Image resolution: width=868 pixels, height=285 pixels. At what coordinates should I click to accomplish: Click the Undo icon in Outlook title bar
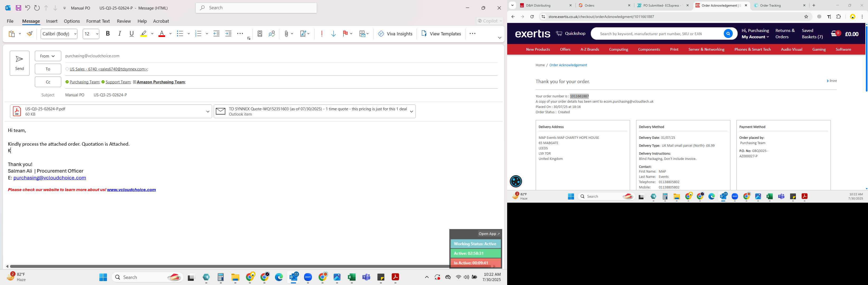28,8
